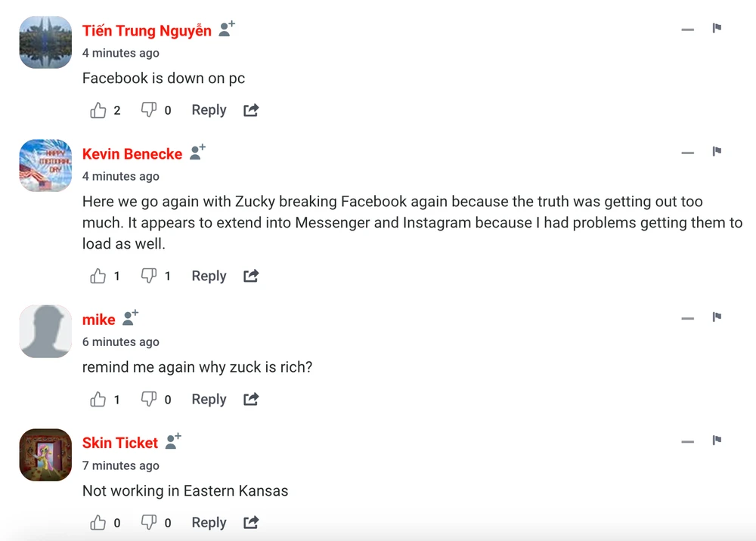Click Kevin Benecke's avatar thumbnail
Image resolution: width=756 pixels, height=541 pixels.
coord(45,165)
